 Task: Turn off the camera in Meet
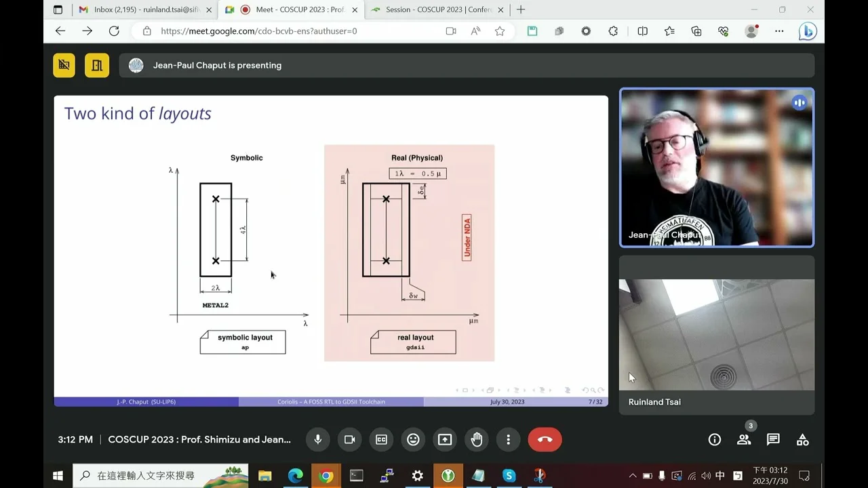(x=349, y=439)
